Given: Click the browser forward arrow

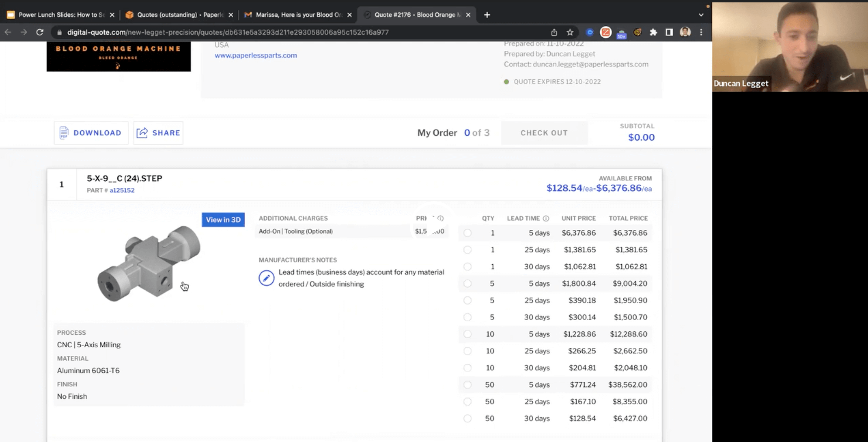Looking at the screenshot, I should coord(24,32).
